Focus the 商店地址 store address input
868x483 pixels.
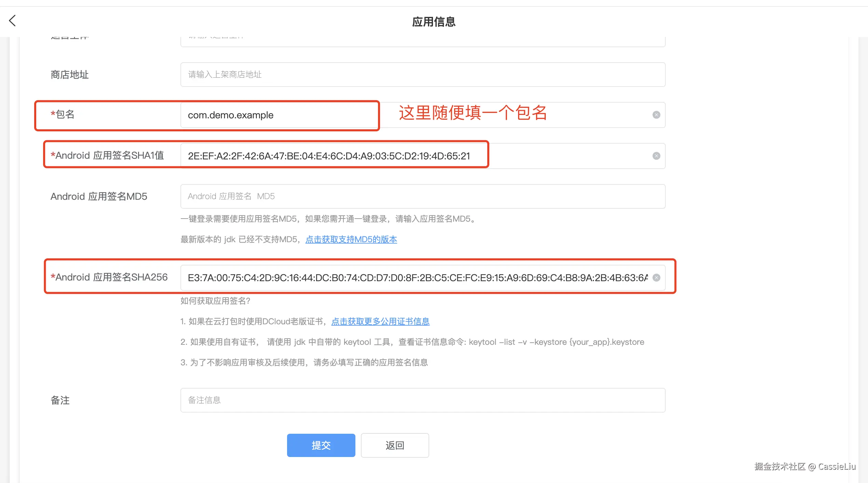(x=422, y=75)
